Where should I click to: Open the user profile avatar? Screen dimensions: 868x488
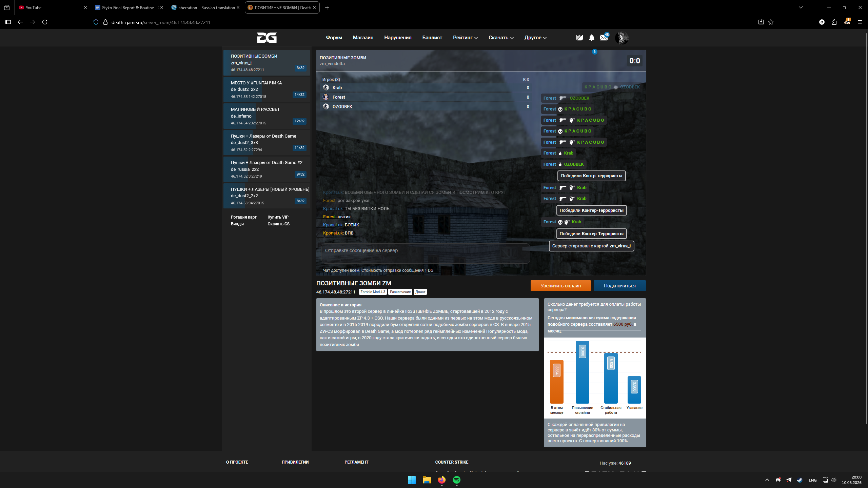point(622,38)
